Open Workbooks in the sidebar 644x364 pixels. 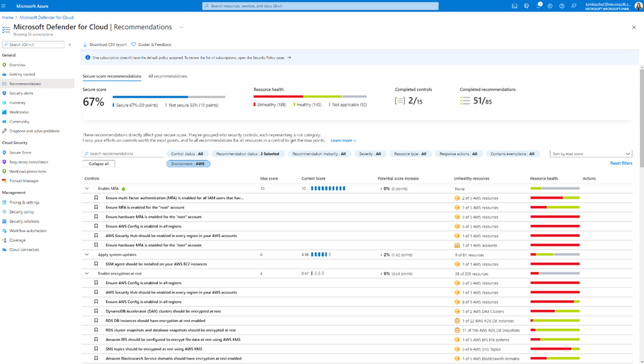[19, 112]
